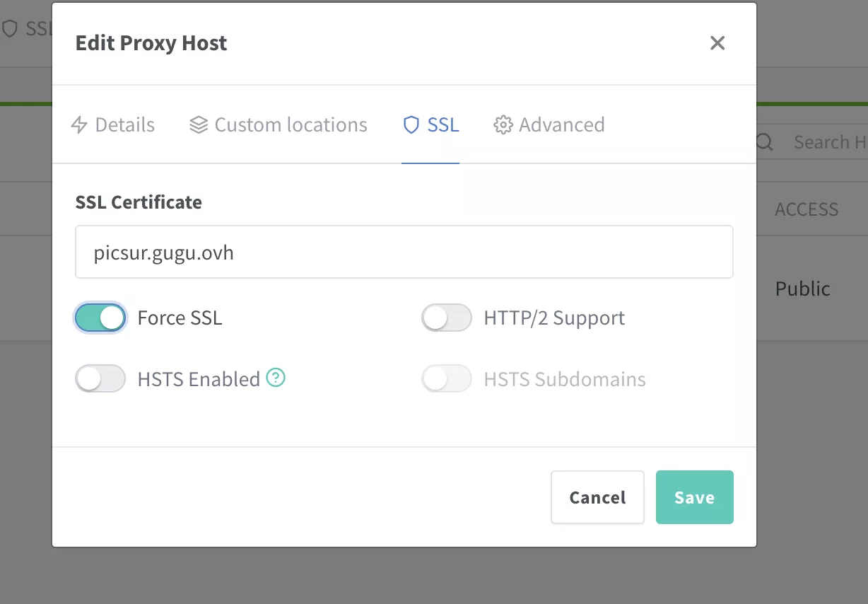This screenshot has width=868, height=604.
Task: Disable the Force SSL toggle
Action: pos(100,318)
